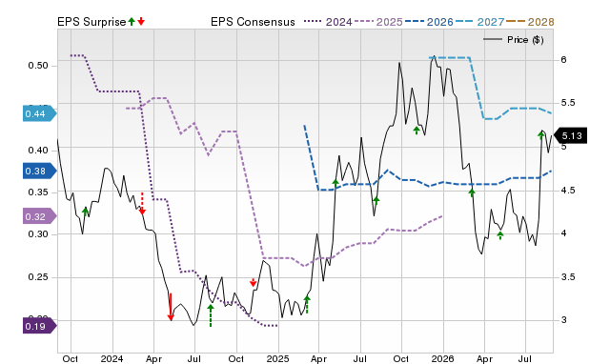Select the green surprise arrow near May 2025
The image size is (610, 364).
pyautogui.click(x=335, y=183)
